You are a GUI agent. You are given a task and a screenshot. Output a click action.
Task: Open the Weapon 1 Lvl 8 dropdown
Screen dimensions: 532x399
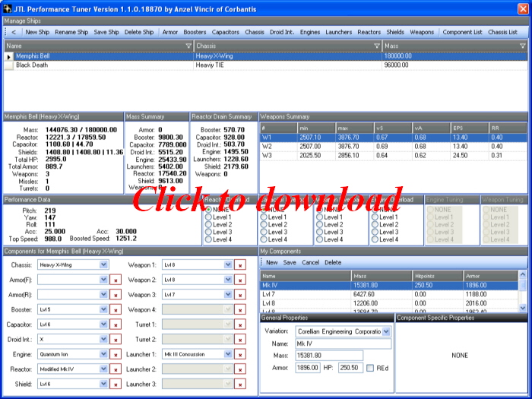(228, 264)
